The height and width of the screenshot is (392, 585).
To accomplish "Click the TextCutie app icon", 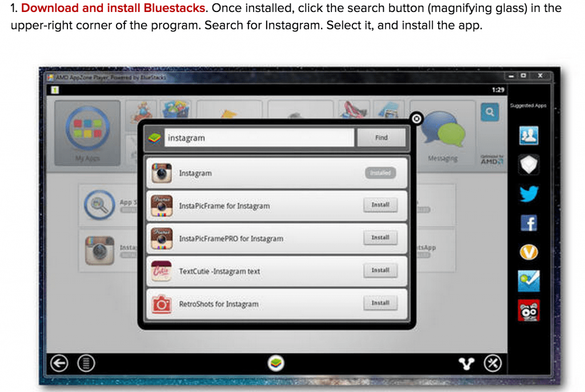I will pyautogui.click(x=161, y=271).
